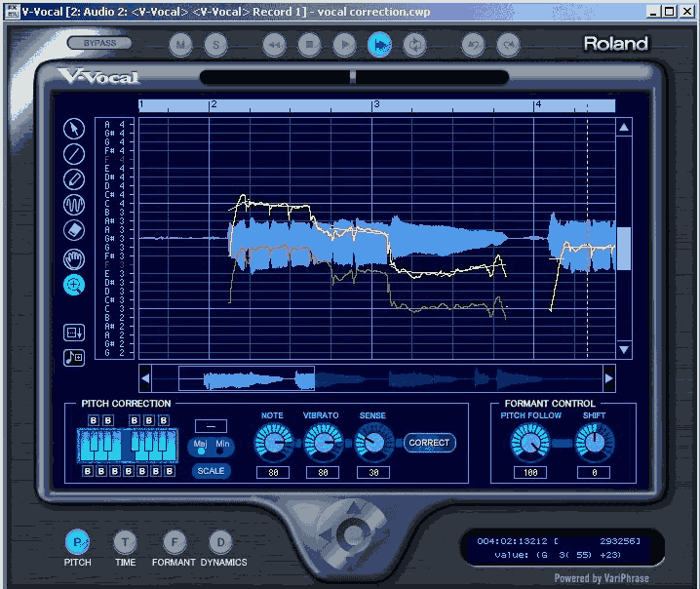Viewport: 700px width, 589px height.
Task: Toggle bypass B below the C key
Action: [x=88, y=471]
